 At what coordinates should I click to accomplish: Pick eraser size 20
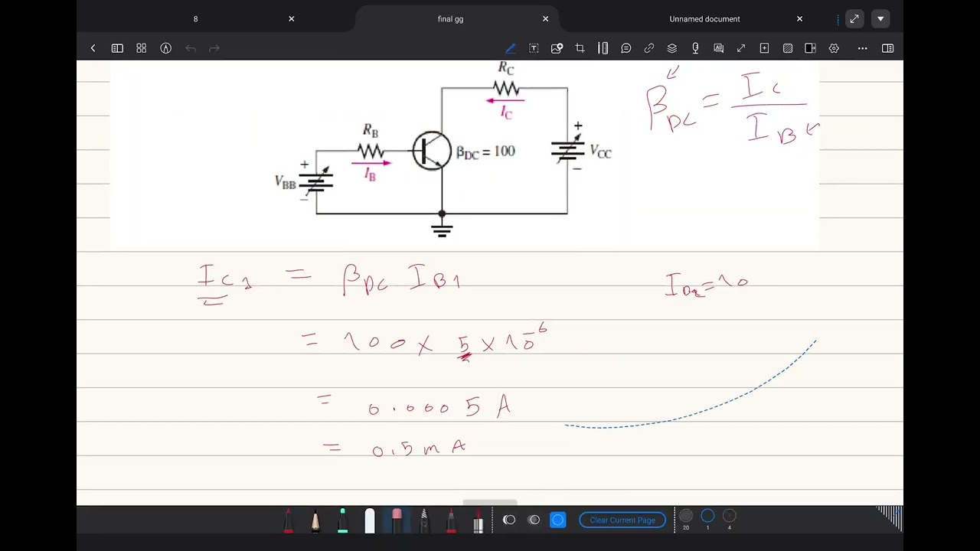click(686, 517)
